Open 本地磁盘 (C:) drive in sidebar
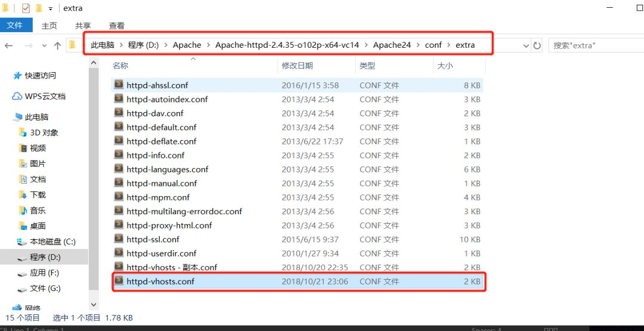 (52, 242)
